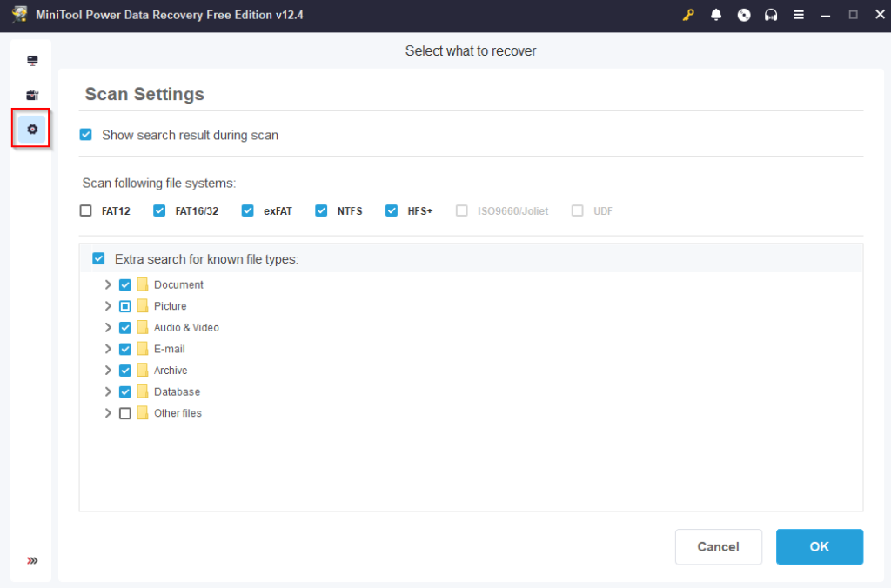Expand the Archive tree node
This screenshot has width=891, height=588.
[108, 371]
